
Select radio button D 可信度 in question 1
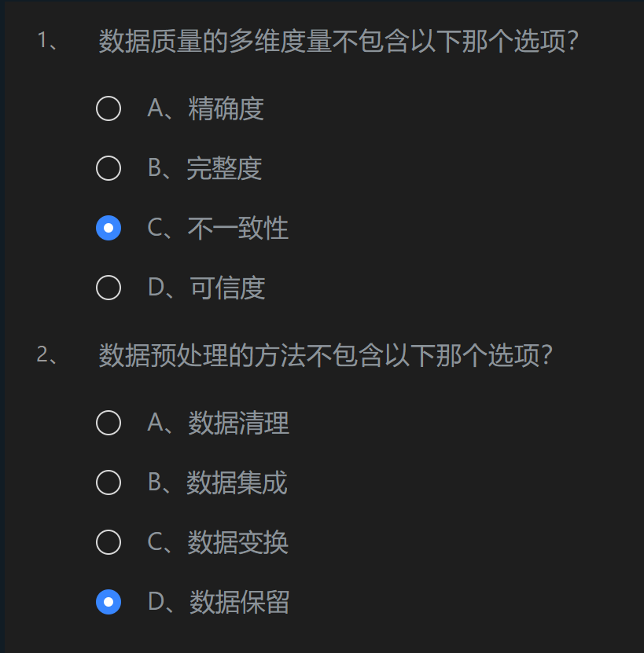pos(109,288)
